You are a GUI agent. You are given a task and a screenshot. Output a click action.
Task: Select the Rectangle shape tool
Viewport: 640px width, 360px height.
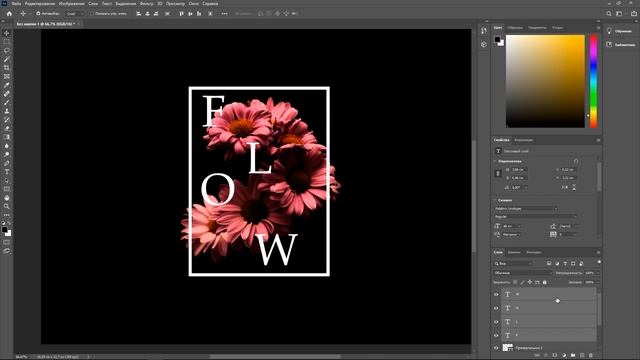(x=7, y=189)
